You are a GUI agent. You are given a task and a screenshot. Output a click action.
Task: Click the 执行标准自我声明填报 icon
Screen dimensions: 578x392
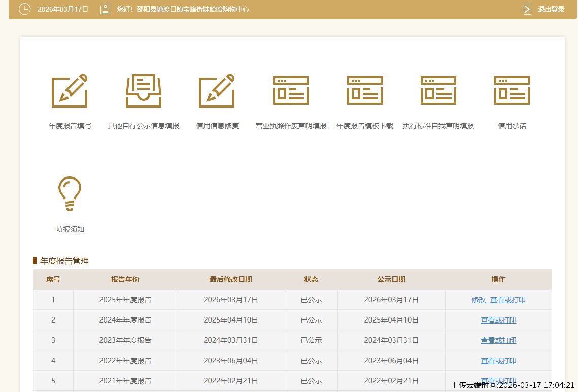[x=438, y=91]
